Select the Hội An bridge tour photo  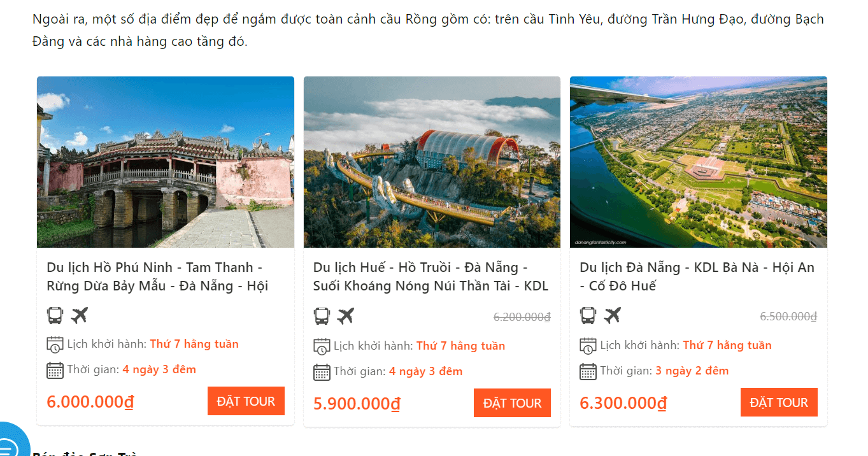pos(166,162)
